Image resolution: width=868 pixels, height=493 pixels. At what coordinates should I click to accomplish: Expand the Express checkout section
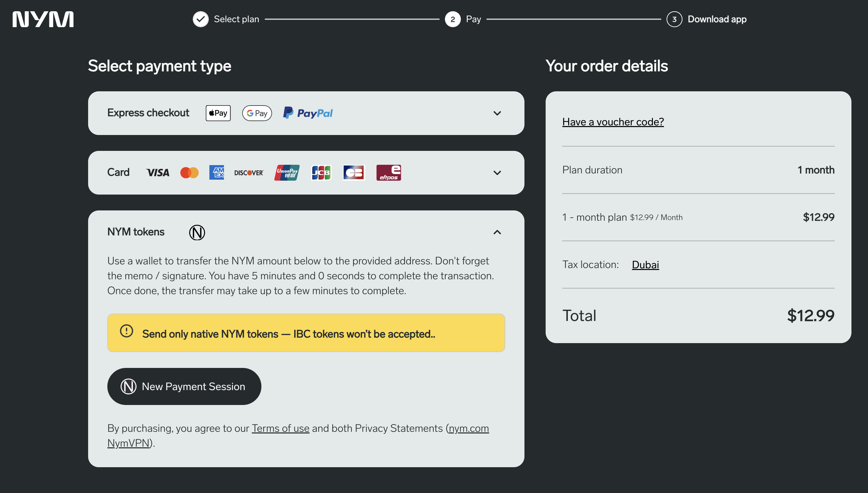pos(497,113)
